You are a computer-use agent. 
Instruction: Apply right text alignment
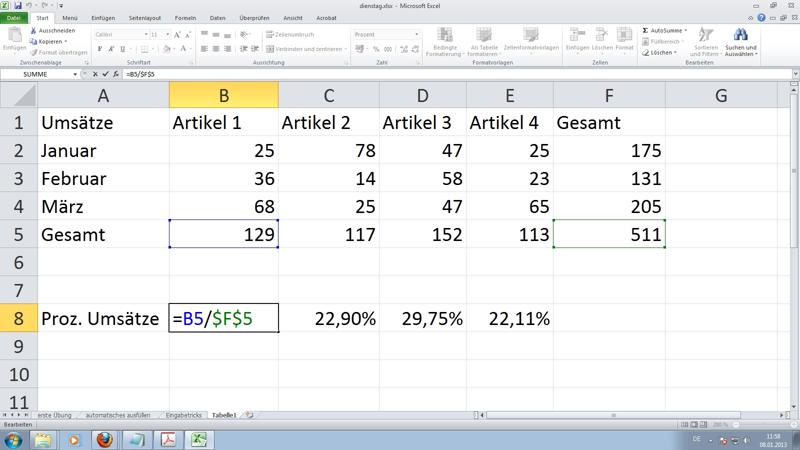pos(228,49)
